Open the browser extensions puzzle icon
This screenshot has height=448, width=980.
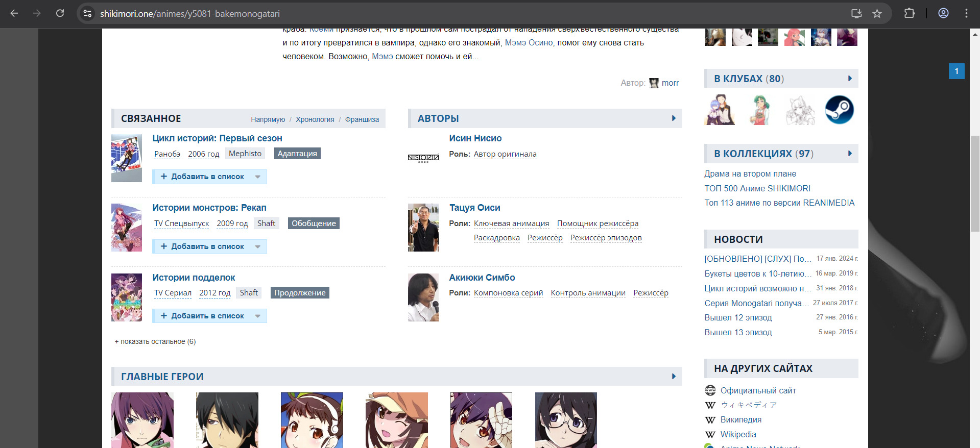point(909,13)
